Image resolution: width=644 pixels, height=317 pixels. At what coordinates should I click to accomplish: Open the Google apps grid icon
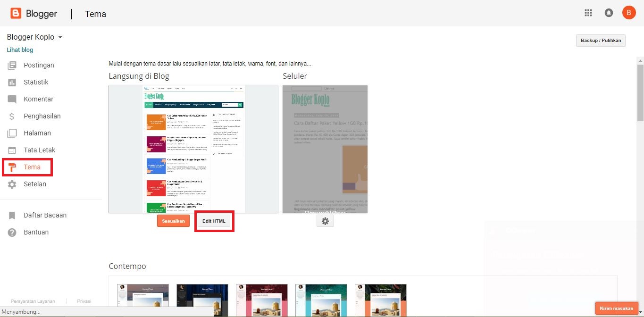[588, 13]
